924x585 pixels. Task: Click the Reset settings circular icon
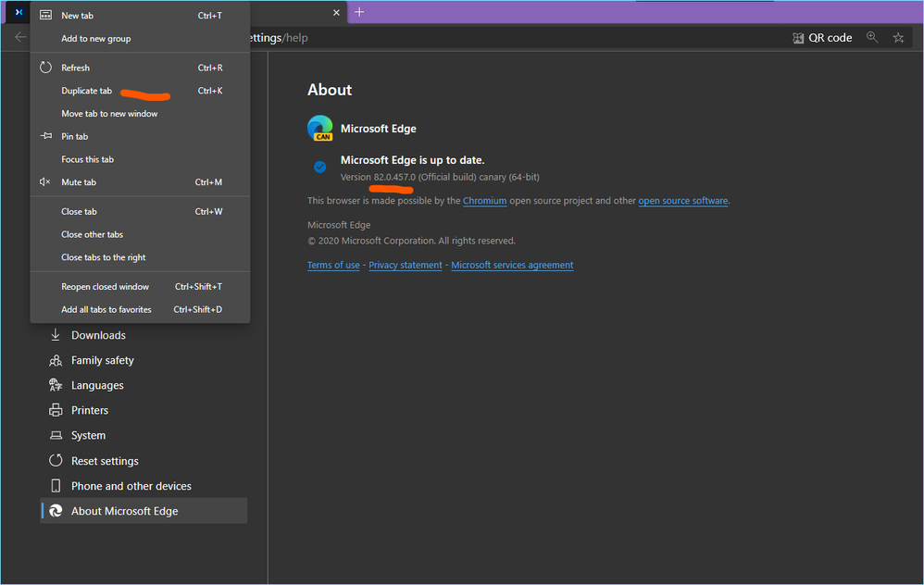click(x=56, y=460)
